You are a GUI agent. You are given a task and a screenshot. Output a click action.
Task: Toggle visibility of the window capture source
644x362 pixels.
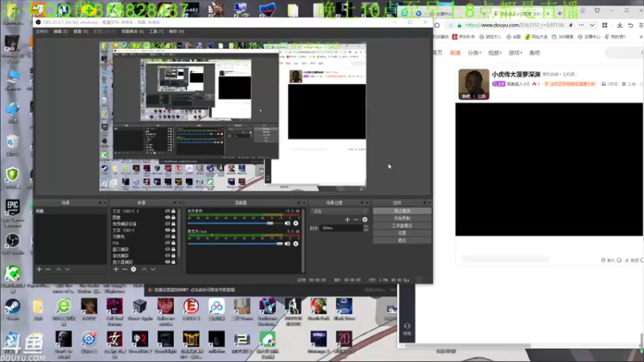tap(167, 249)
